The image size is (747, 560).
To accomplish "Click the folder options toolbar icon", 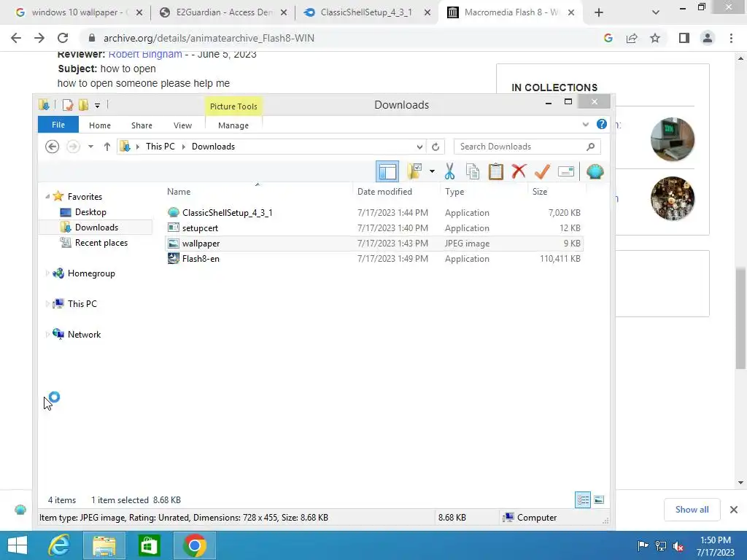I will [415, 171].
